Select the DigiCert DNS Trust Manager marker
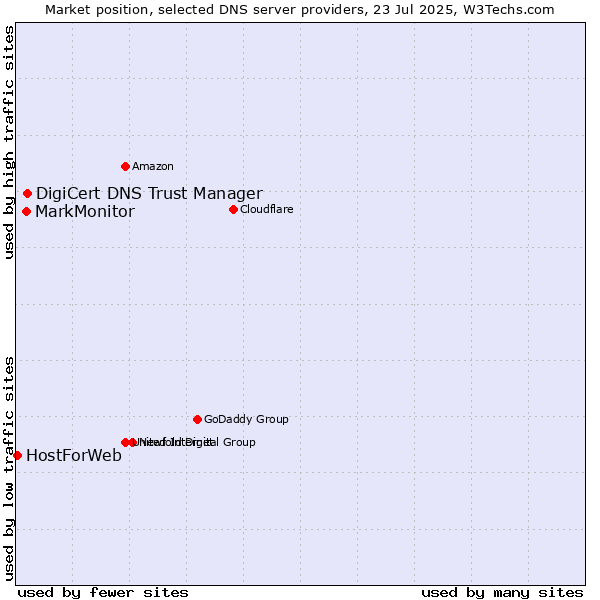This screenshot has height=600, width=600. (x=27, y=194)
